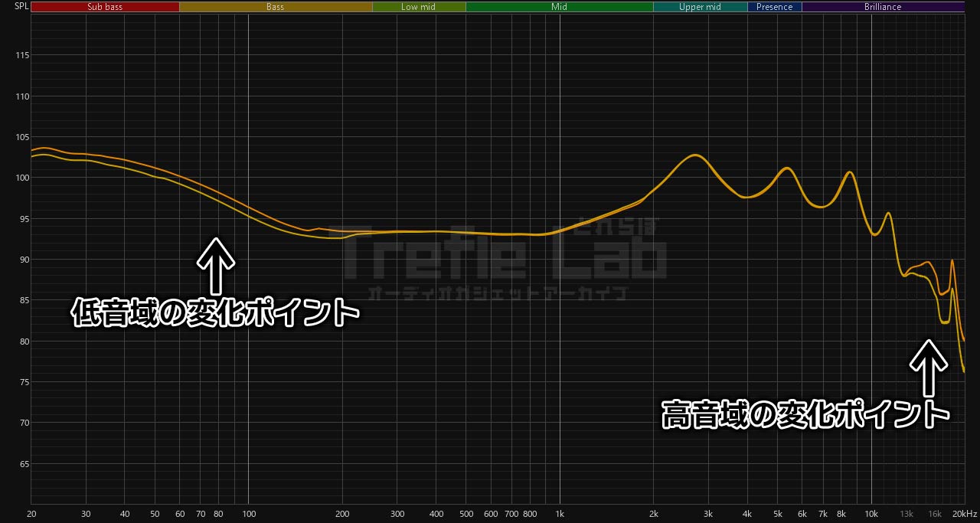
Task: Click the curve peak near 3k
Action: pos(694,155)
